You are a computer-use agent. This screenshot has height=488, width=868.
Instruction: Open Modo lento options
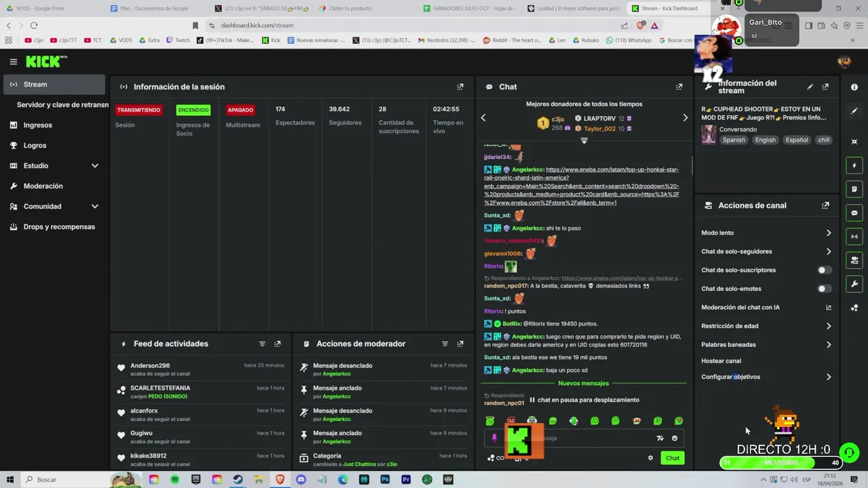click(766, 232)
